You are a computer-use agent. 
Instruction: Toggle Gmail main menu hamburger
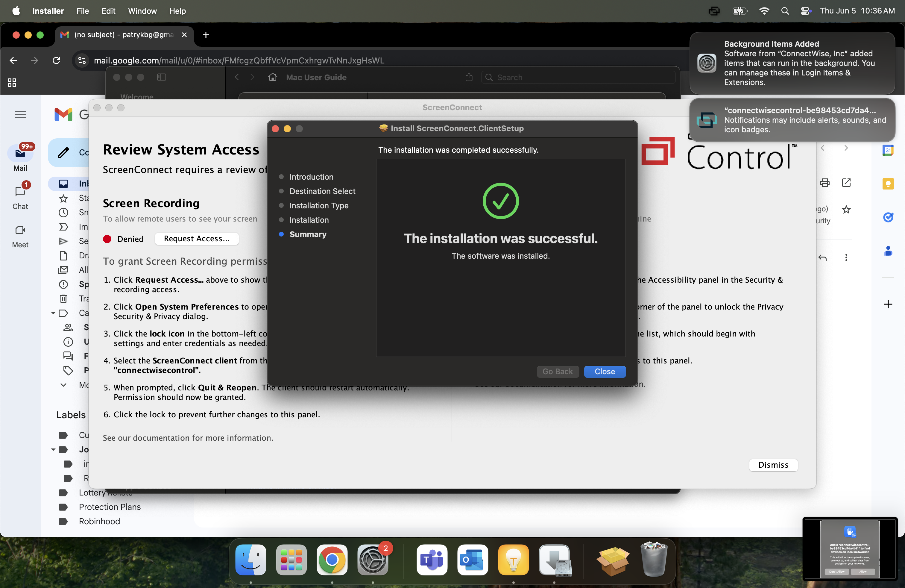tap(20, 114)
